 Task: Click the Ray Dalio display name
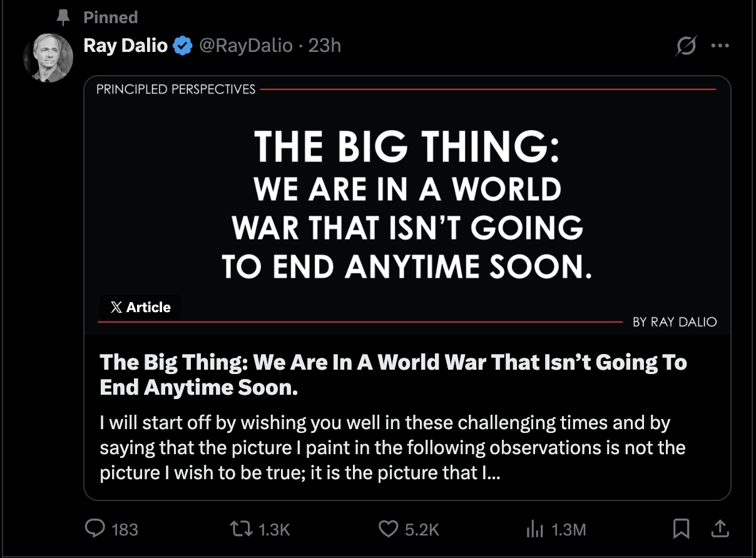click(125, 46)
